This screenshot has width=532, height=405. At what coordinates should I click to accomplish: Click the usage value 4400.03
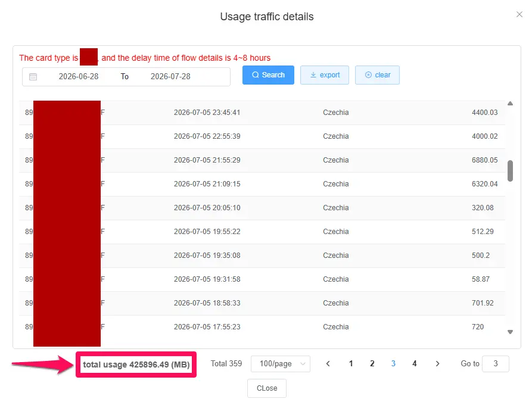tap(484, 113)
